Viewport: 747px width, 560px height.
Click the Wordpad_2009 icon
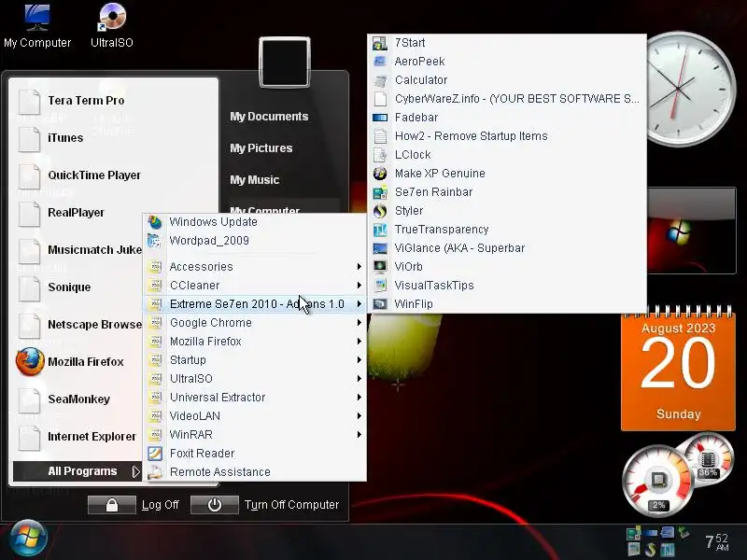[155, 241]
